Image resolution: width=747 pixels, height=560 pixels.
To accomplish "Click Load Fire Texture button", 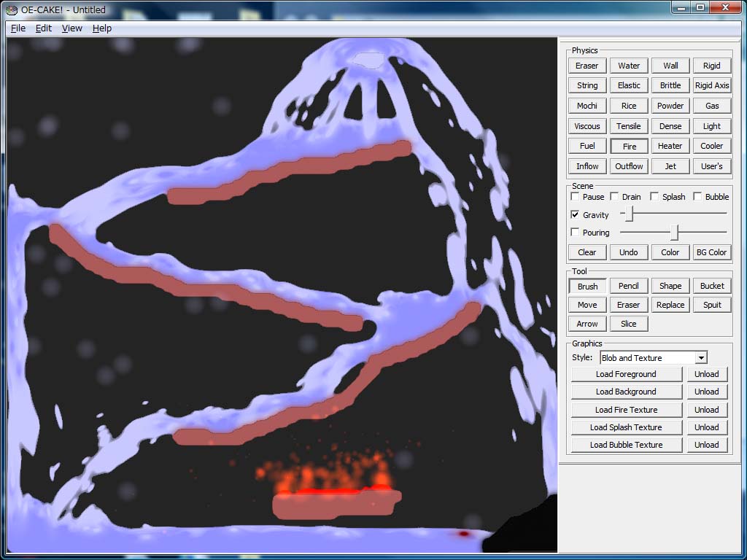I will coord(626,410).
